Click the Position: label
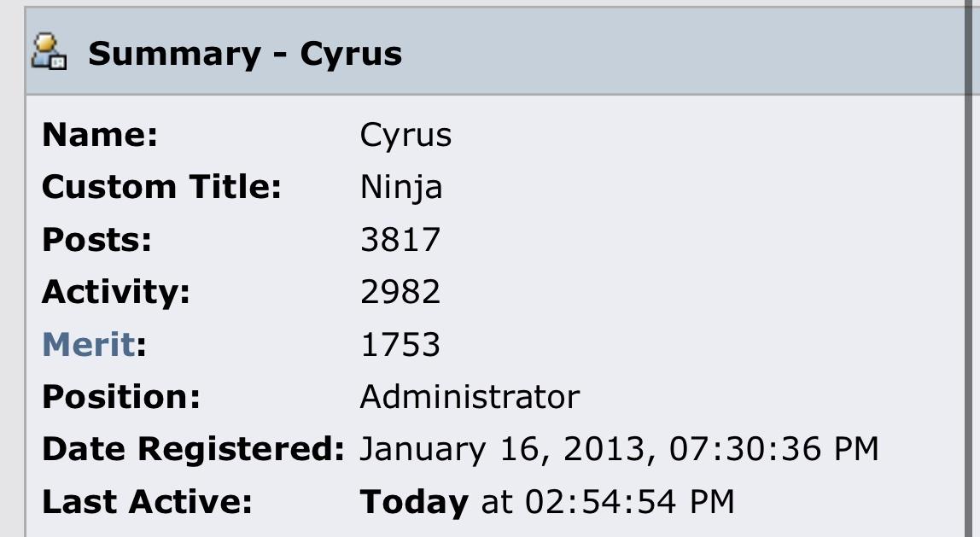980x537 pixels. click(x=121, y=397)
